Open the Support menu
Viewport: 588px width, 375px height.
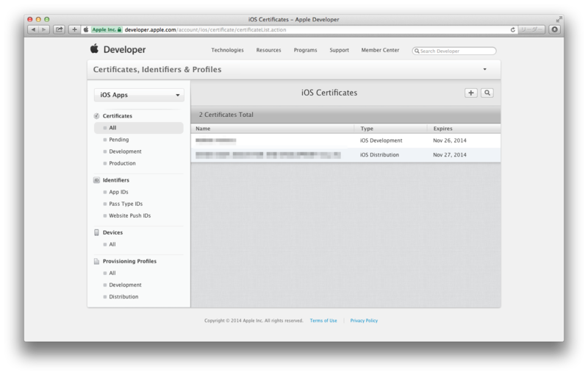click(x=339, y=50)
